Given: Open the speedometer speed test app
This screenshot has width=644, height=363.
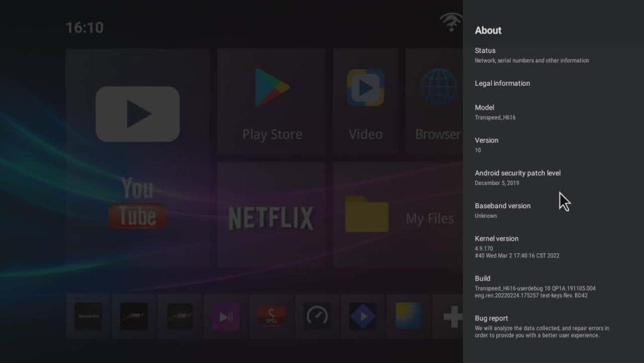Looking at the screenshot, I should click(317, 316).
